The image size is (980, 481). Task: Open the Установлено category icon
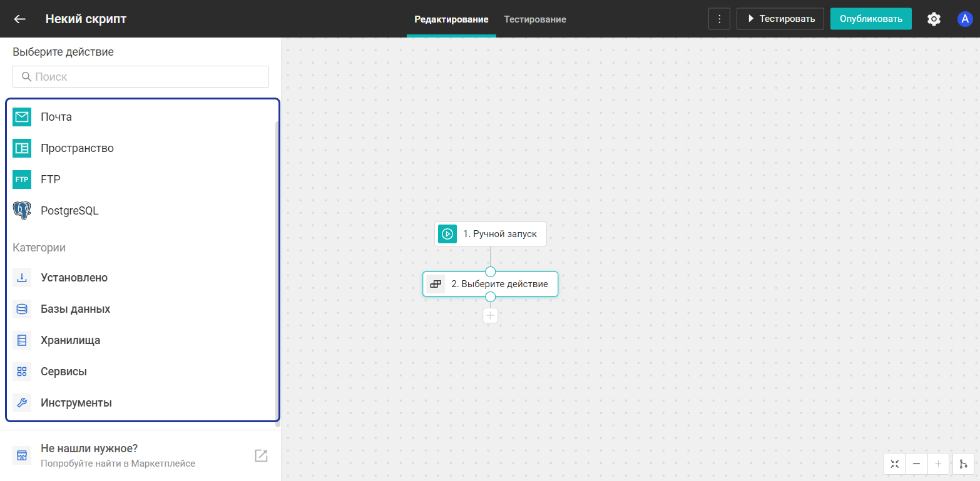click(x=22, y=278)
